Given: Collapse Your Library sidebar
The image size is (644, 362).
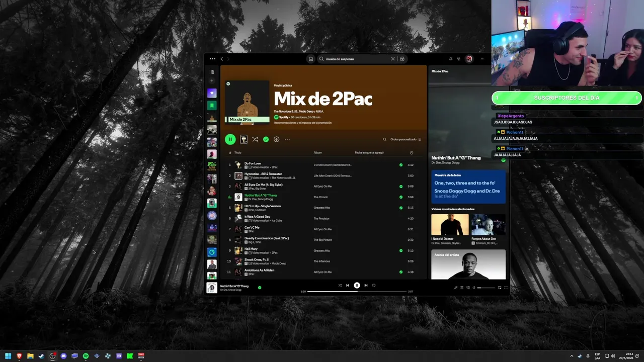Looking at the screenshot, I should click(x=212, y=72).
